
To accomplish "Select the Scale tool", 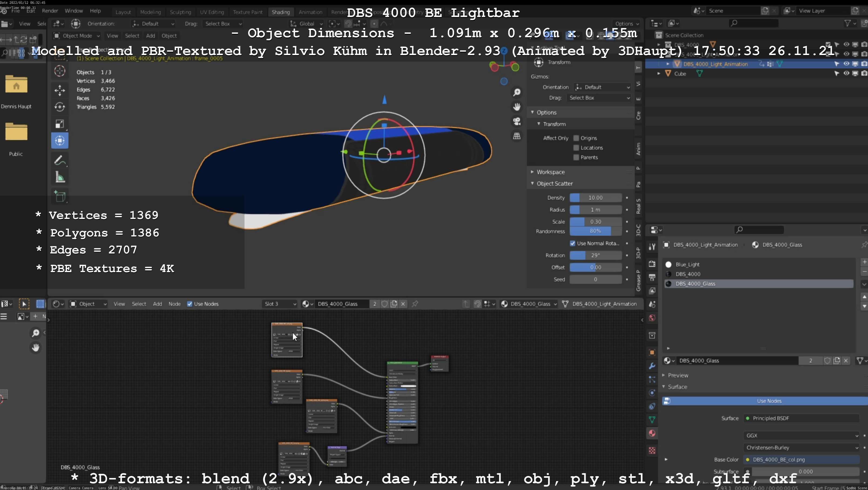I will pyautogui.click(x=60, y=124).
